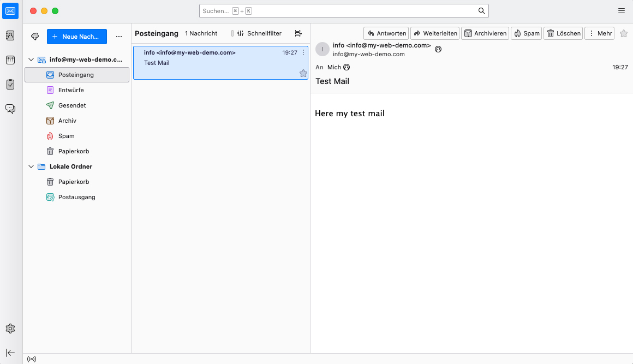Open the application hamburger menu
This screenshot has height=364, width=633.
(x=622, y=11)
